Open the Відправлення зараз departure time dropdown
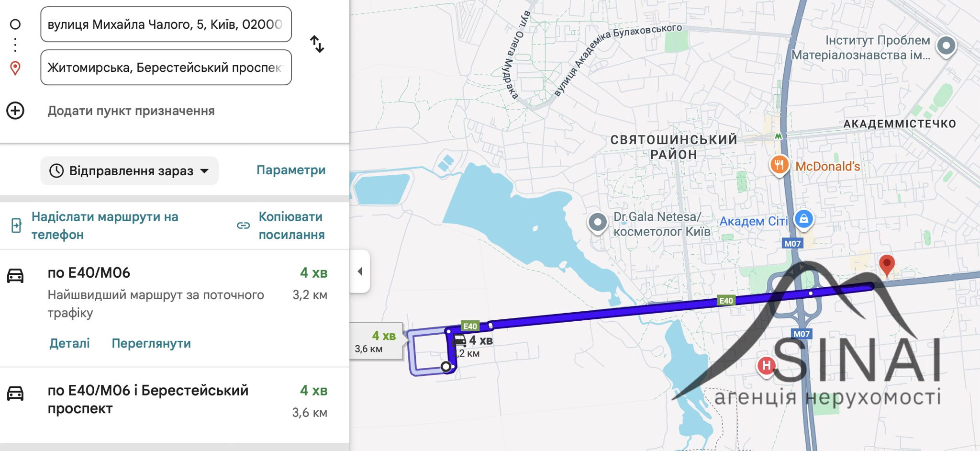980x451 pixels. point(130,170)
